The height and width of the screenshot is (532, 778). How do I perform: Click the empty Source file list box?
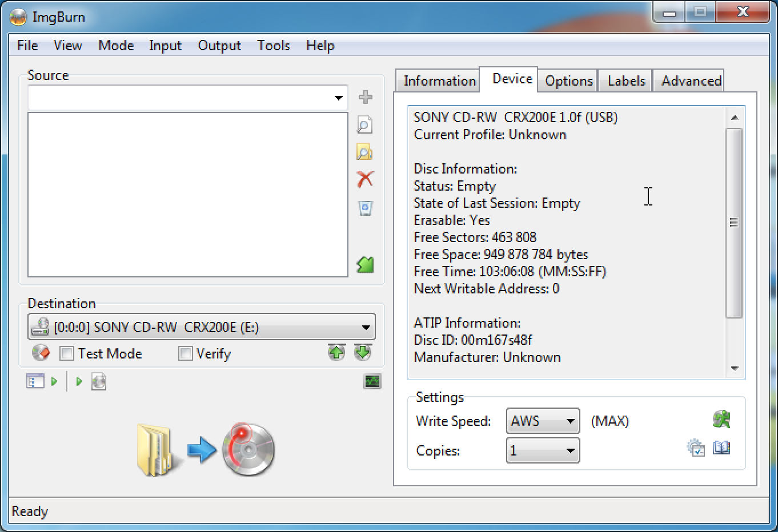[x=188, y=195]
